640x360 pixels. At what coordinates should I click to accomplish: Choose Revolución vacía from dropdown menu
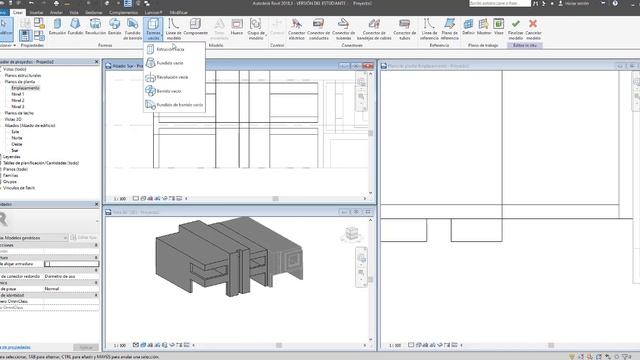coord(174,77)
